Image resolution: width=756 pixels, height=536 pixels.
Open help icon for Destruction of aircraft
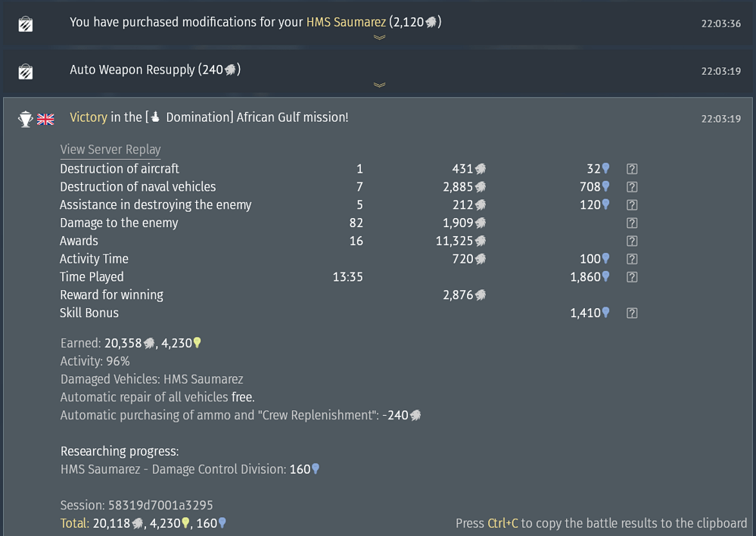632,169
